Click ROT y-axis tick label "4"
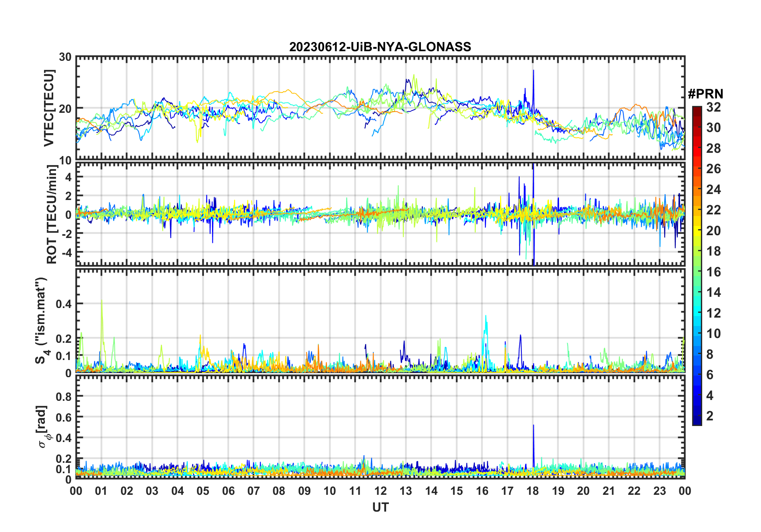 coord(68,177)
